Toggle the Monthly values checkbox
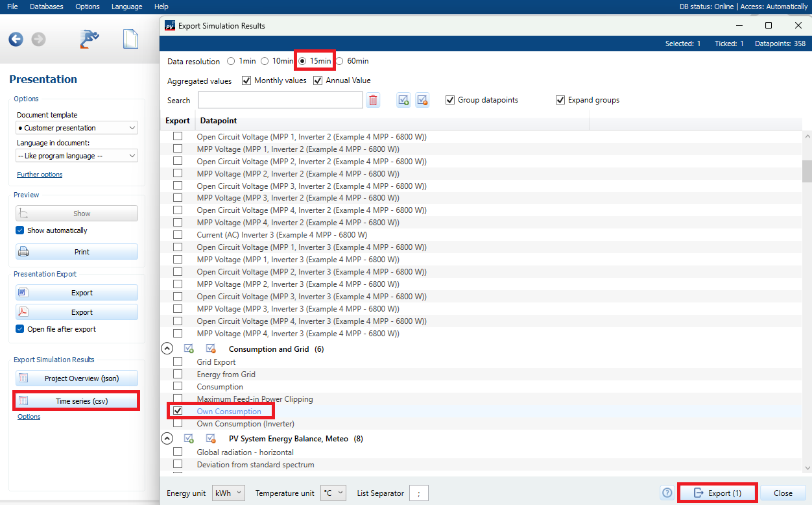Viewport: 812px width, 505px height. [x=246, y=80]
